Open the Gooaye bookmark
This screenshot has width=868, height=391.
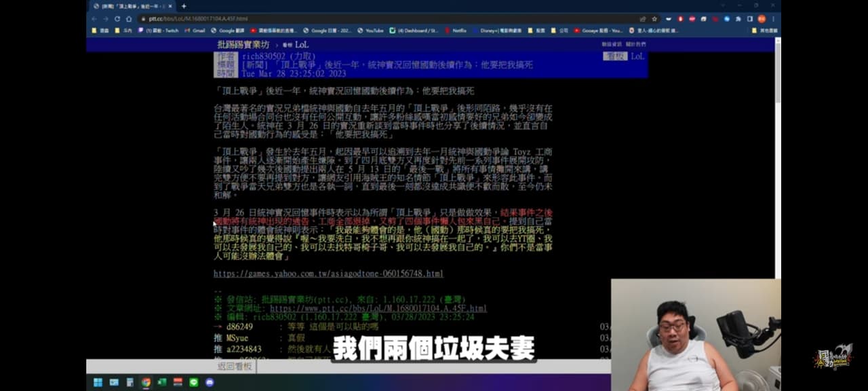coord(598,31)
